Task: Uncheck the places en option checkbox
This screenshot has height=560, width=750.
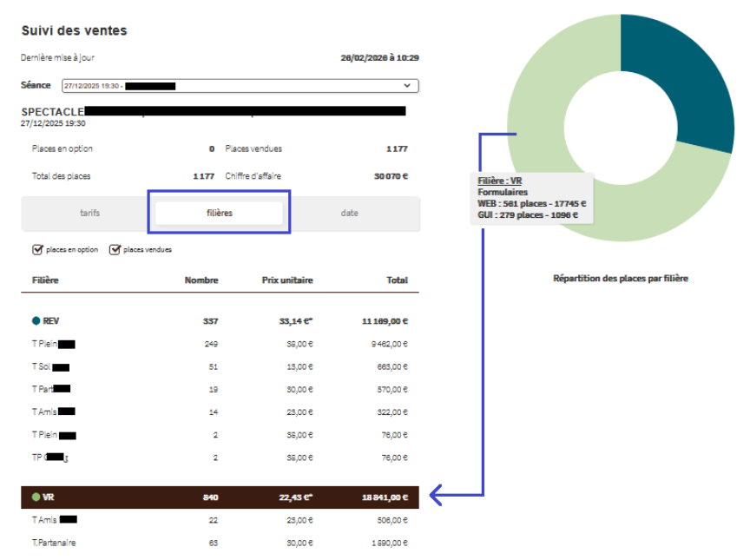Action: click(x=37, y=250)
